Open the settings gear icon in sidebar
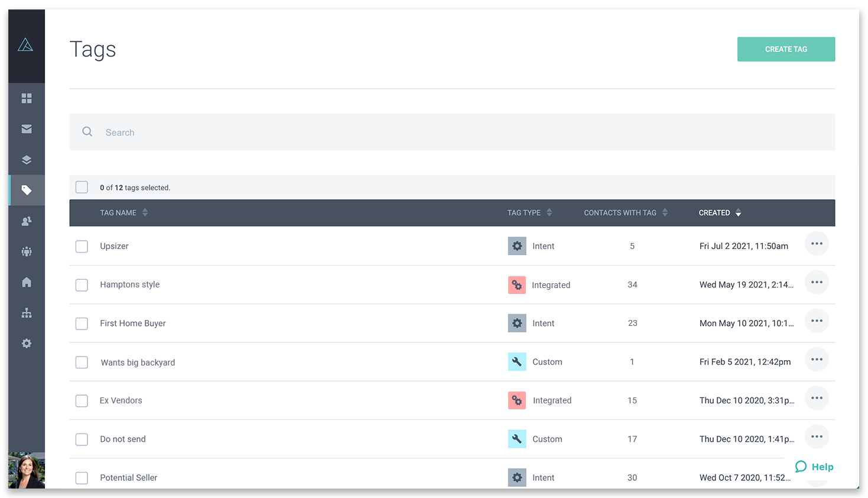Viewport: 868px width, 498px height. (x=27, y=344)
